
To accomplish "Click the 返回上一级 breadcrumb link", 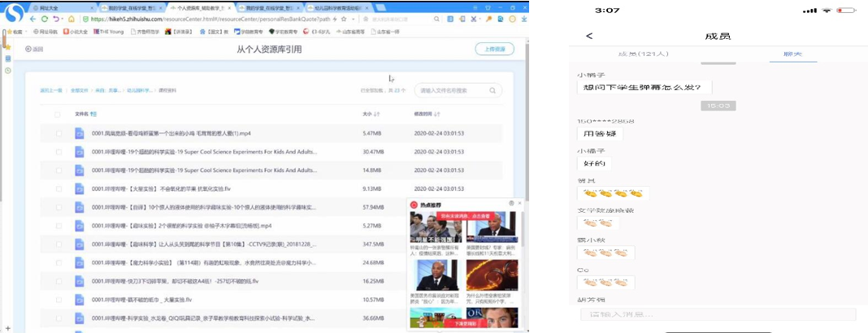I will pos(51,91).
